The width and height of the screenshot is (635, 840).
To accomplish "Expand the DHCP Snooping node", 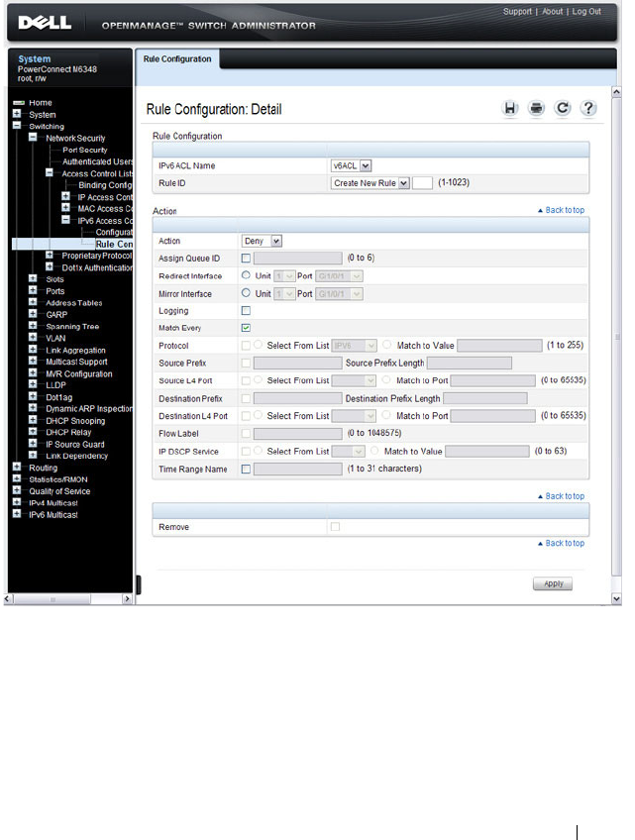I will coord(34,420).
